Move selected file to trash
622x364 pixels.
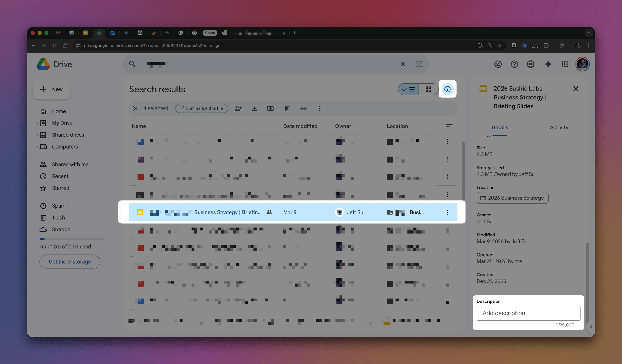[x=287, y=108]
